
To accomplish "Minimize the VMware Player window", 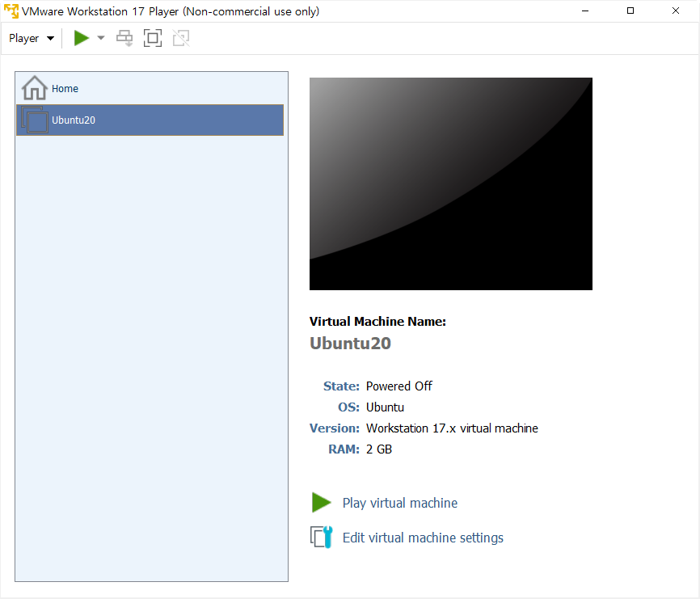I will pyautogui.click(x=585, y=11).
